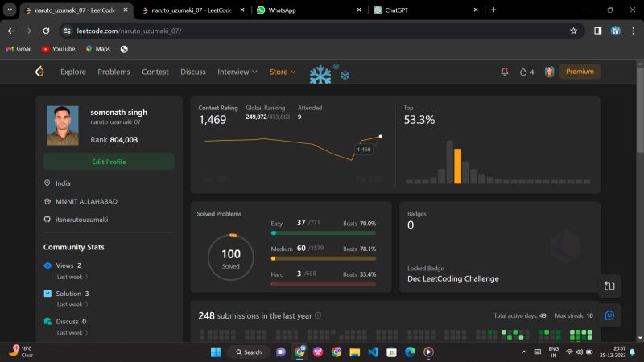The width and height of the screenshot is (644, 362).
Task: Bookmark this page with the star icon
Action: (x=573, y=31)
